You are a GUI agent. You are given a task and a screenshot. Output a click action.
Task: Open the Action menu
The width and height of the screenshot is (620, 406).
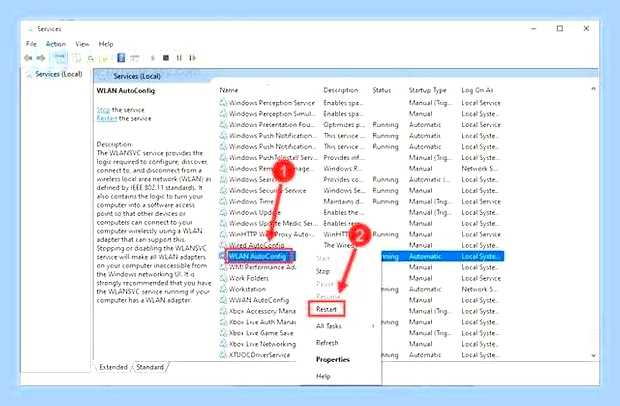click(x=56, y=44)
